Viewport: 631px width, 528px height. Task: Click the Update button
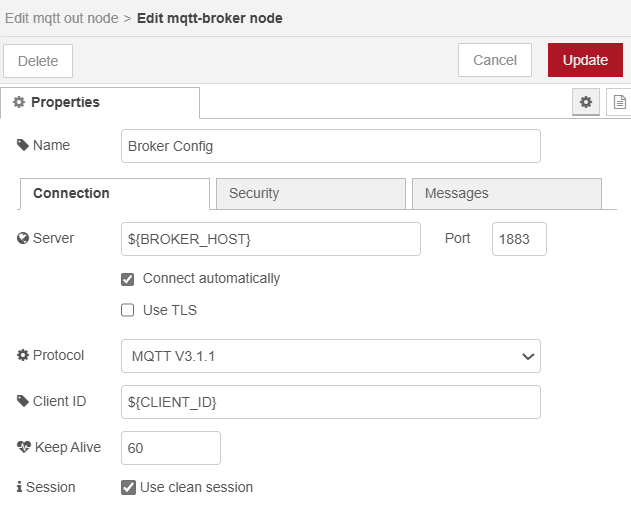585,60
